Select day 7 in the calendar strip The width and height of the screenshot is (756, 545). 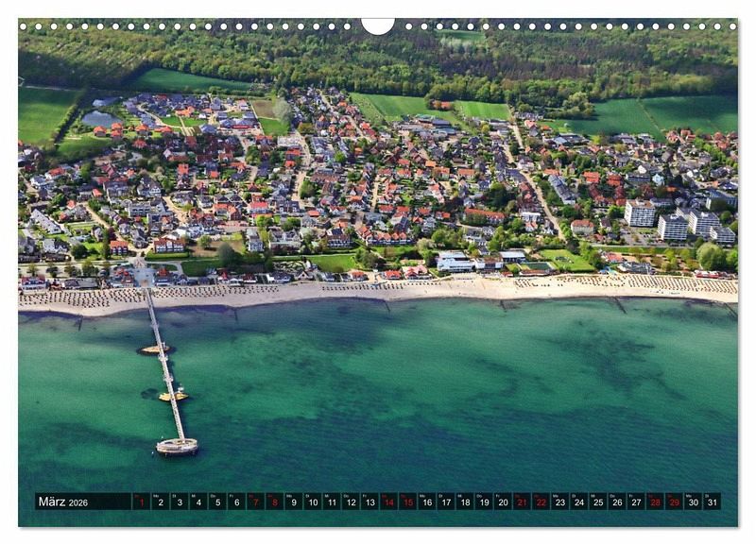point(255,502)
